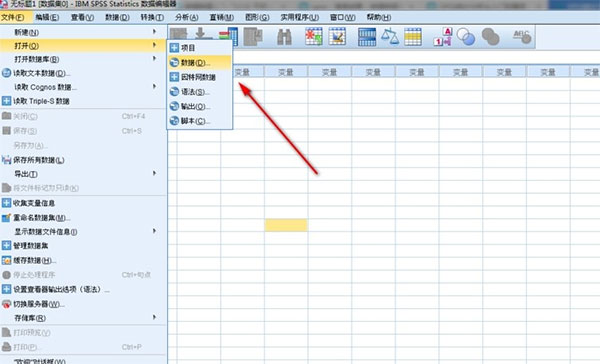The width and height of the screenshot is (600, 364).
Task: Select greyed 打印(P)... menu item
Action: pos(83,347)
